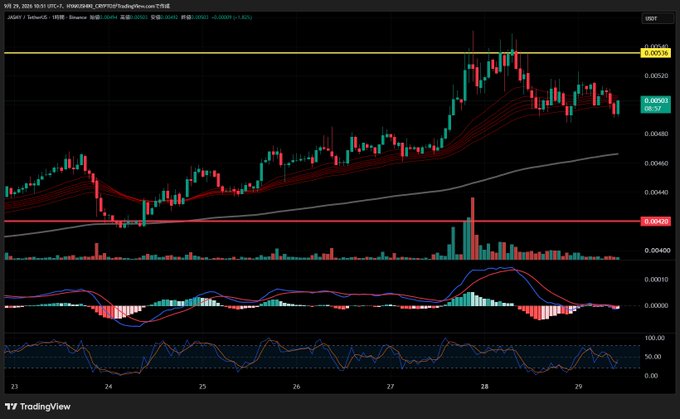680x419 pixels.
Task: Click date label 28 on time axis
Action: (484, 386)
